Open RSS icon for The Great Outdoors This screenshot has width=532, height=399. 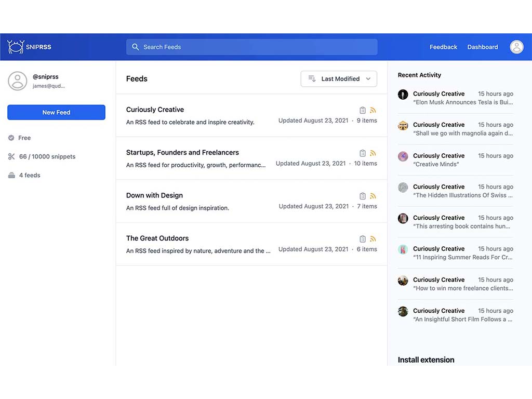click(x=373, y=239)
